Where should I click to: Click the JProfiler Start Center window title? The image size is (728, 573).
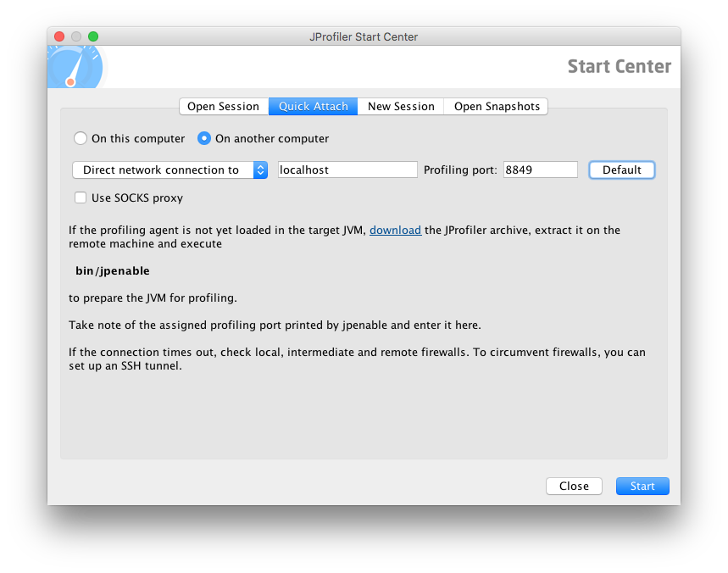click(x=364, y=36)
